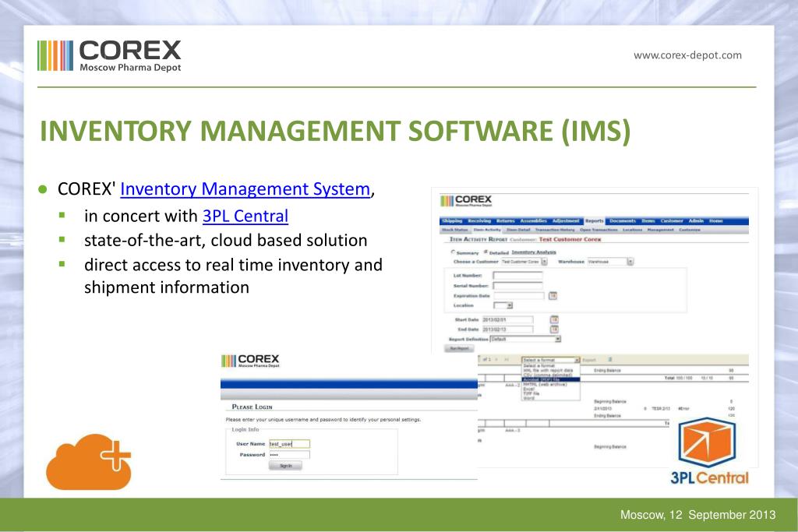798x532 pixels.
Task: Open the 3PL Central hyperlink
Action: pos(245,217)
